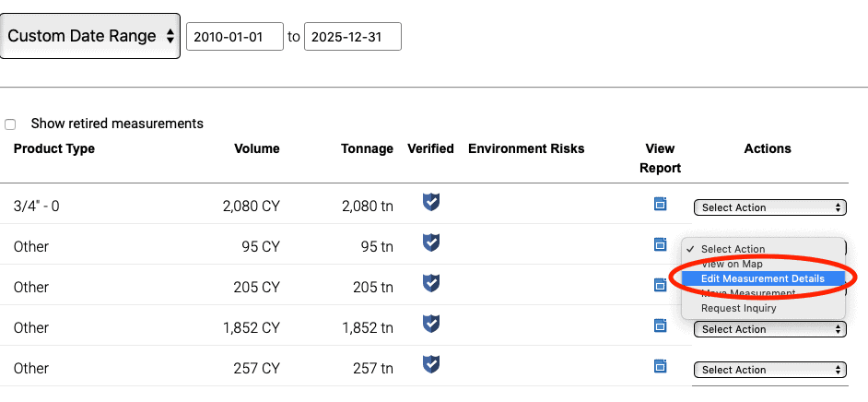Enable Show retired measurements checkbox

11,124
